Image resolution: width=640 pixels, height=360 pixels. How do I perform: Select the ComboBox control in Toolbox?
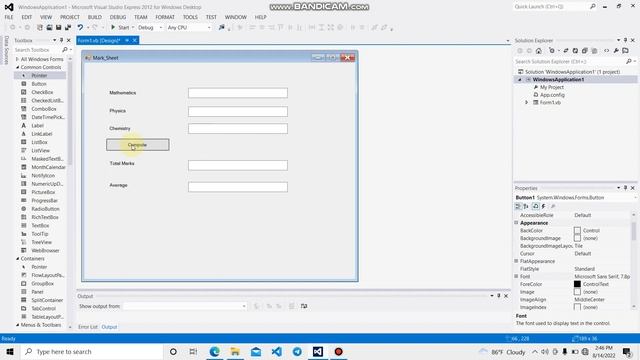pyautogui.click(x=44, y=109)
